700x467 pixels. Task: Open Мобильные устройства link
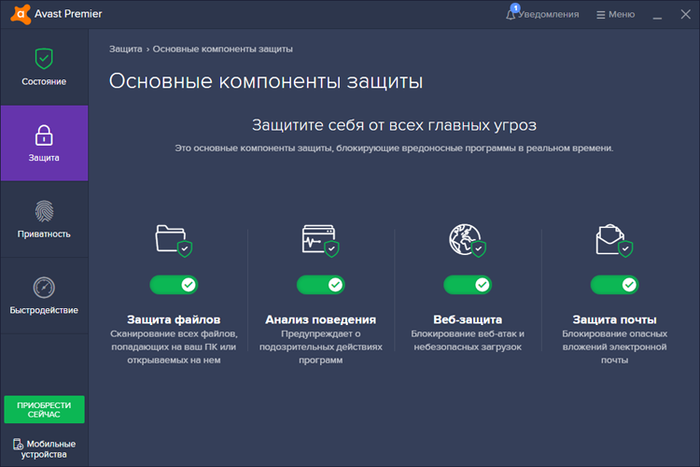(44, 449)
